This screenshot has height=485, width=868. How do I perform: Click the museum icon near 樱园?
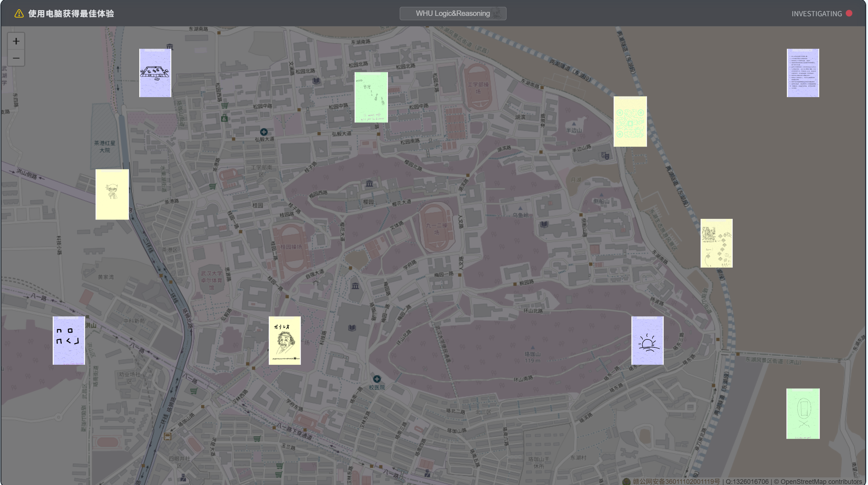369,184
